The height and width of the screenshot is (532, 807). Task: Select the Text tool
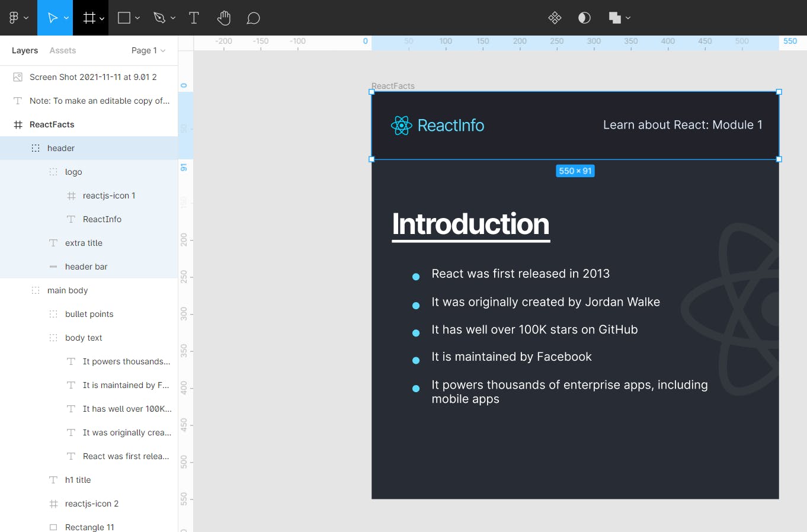[194, 18]
